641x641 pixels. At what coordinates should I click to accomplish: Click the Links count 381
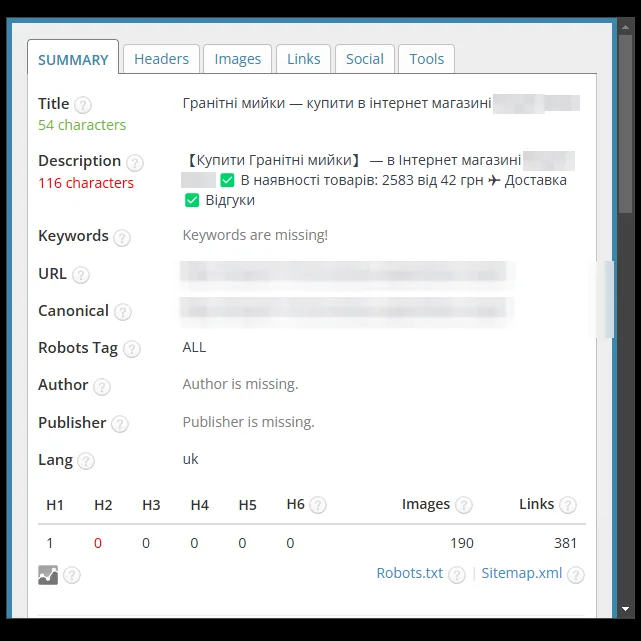click(565, 543)
